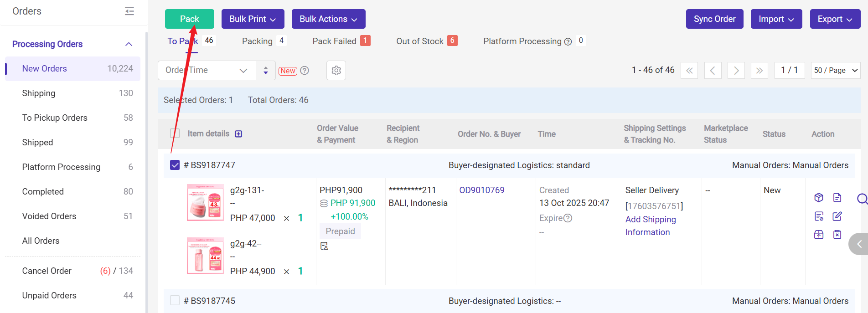Screen dimensions: 868x313
Task: Open the Order Time sort dropdown
Action: point(207,71)
